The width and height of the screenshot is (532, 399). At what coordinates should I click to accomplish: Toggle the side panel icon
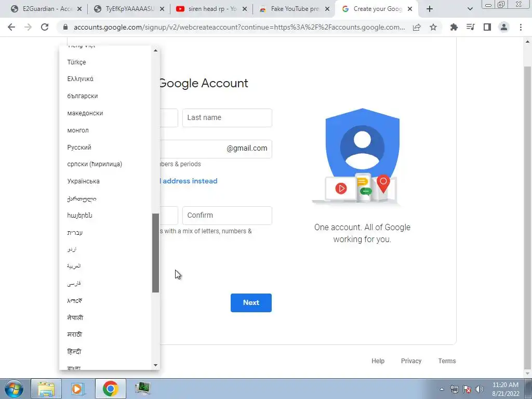point(487,27)
